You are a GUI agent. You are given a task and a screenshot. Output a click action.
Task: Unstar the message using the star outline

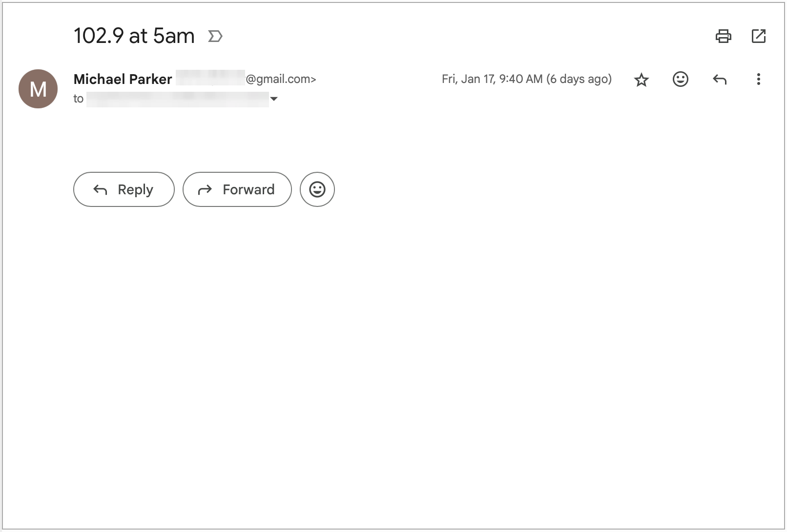click(x=641, y=79)
